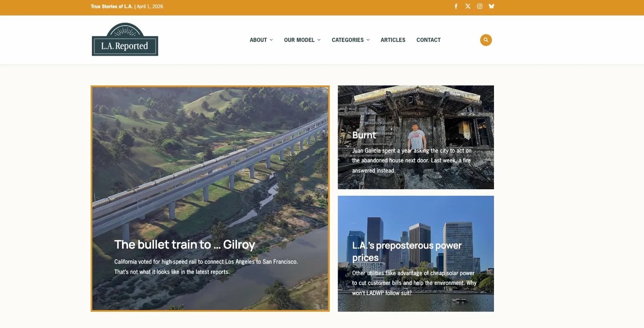Select ARTICLES in the navigation menu
The width and height of the screenshot is (644, 328).
(x=393, y=40)
